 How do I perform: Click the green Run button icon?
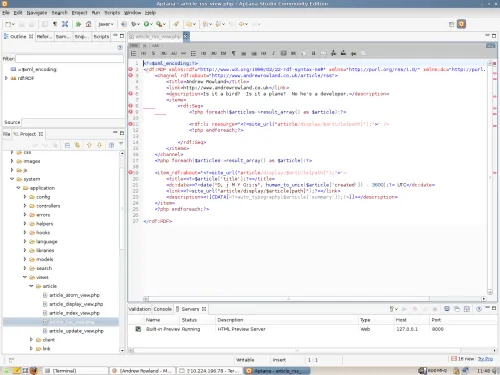[146, 24]
